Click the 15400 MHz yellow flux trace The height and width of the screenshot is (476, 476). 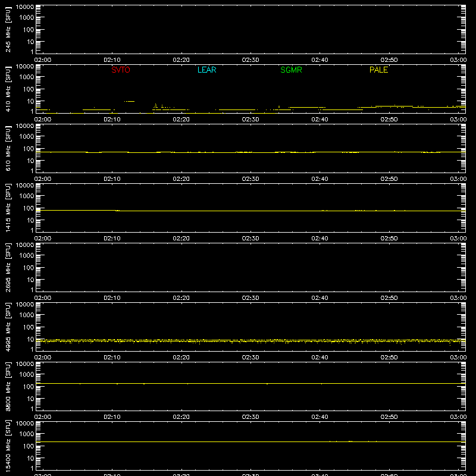(250, 441)
